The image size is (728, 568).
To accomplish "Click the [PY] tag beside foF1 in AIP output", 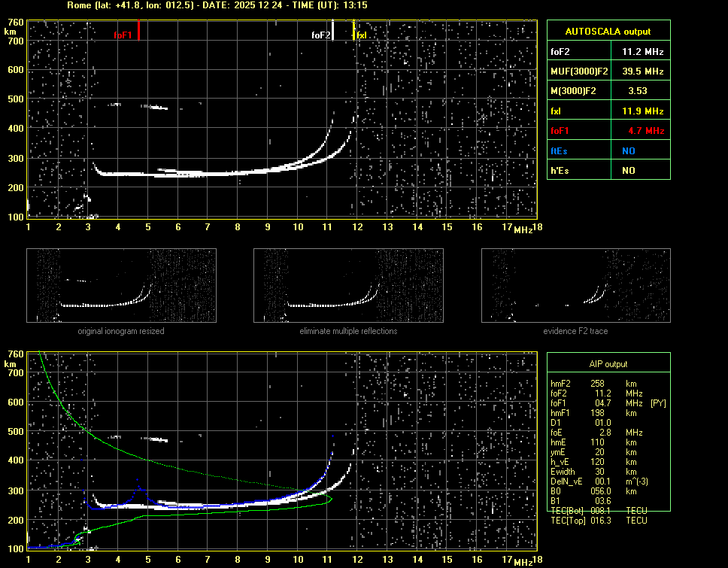I will 658,403.
